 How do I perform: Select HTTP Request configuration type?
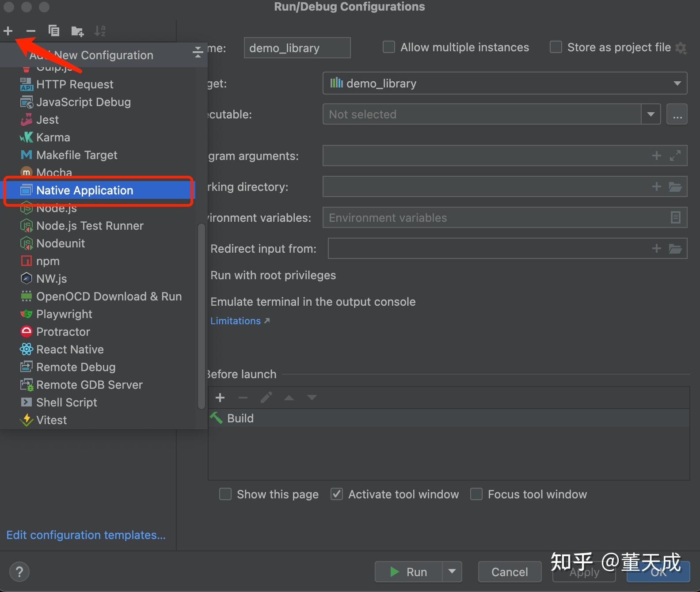tap(98, 84)
